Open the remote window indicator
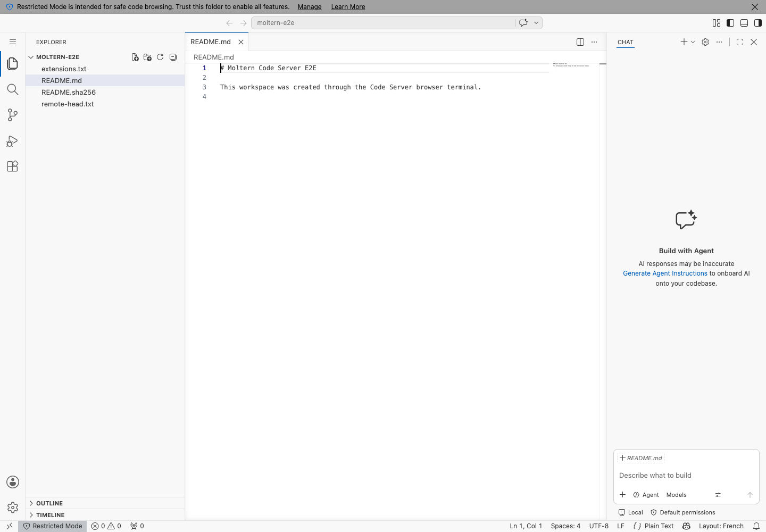Screen dimensions: 766x532 coord(9,526)
